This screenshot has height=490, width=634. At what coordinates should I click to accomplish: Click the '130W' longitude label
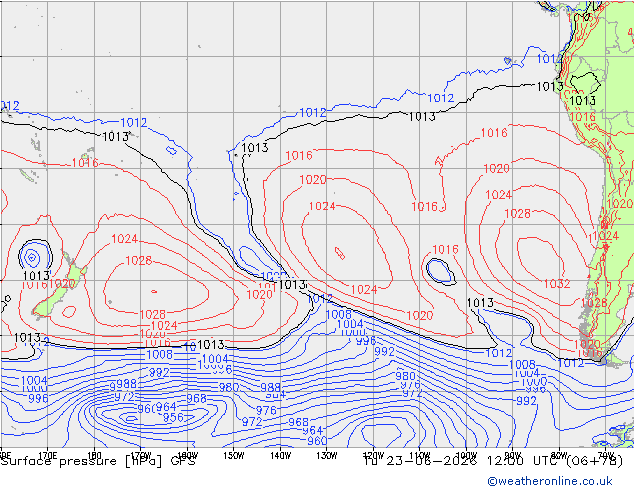pos(327,455)
